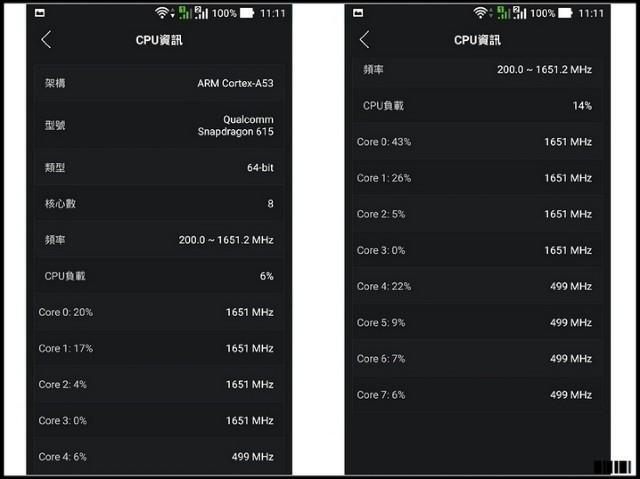Tap the battery icon in the left status bar
640x479 pixels.
[x=250, y=13]
